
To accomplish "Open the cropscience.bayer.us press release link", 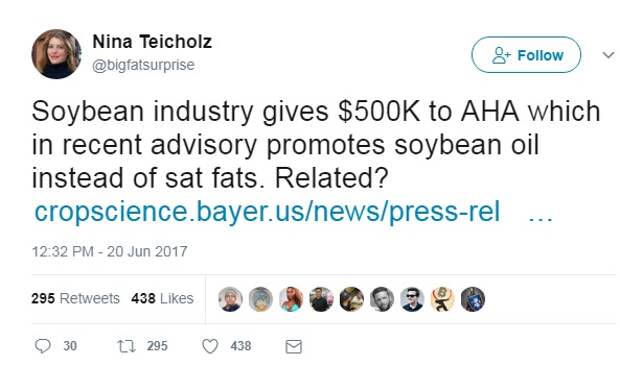I will click(x=267, y=211).
